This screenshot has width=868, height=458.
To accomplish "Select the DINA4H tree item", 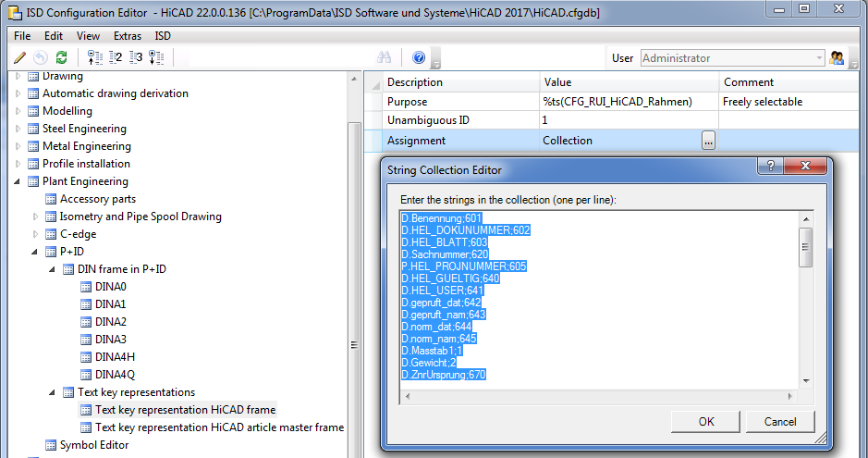I will (x=115, y=357).
